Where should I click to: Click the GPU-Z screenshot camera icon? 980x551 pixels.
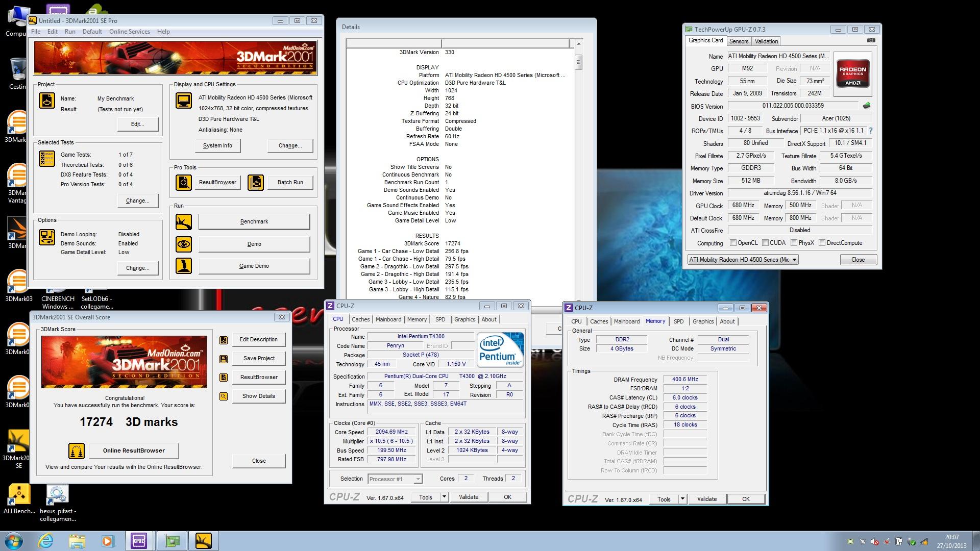coord(871,40)
